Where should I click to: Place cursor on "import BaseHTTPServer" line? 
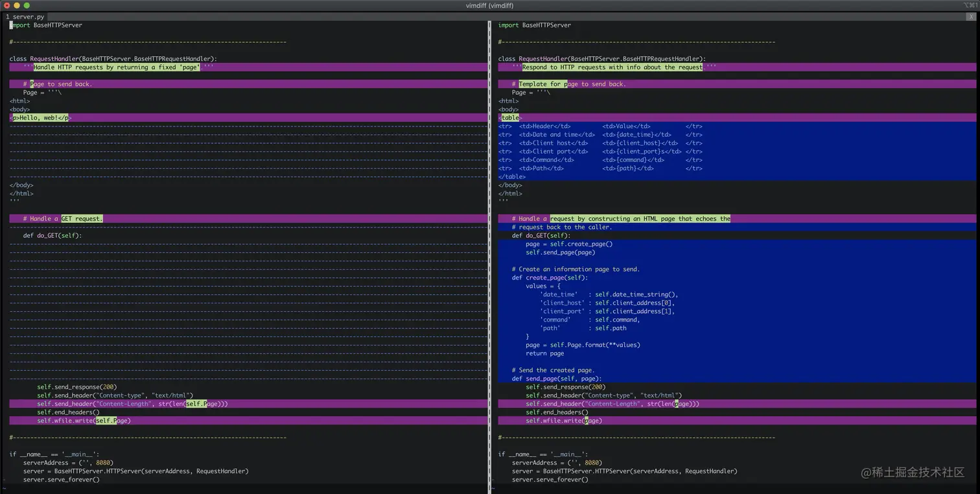[x=45, y=25]
